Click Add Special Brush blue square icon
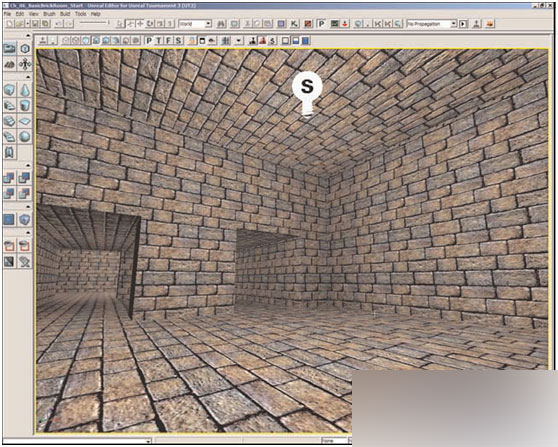The width and height of the screenshot is (558, 447). [10, 220]
